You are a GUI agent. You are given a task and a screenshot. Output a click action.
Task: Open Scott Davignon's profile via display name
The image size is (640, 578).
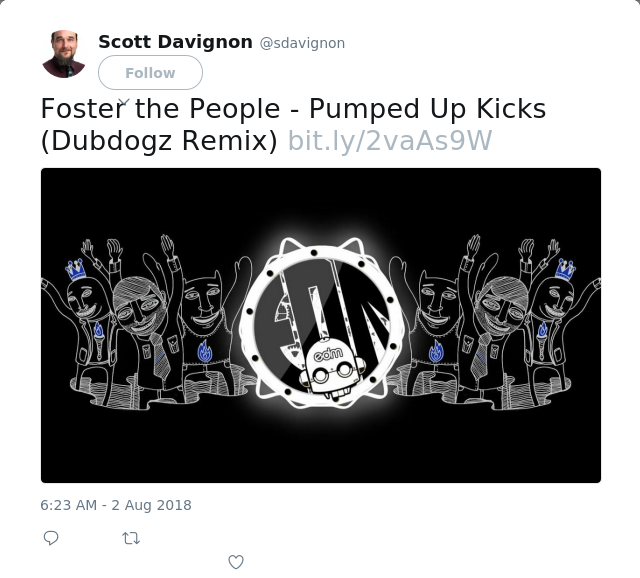[176, 42]
